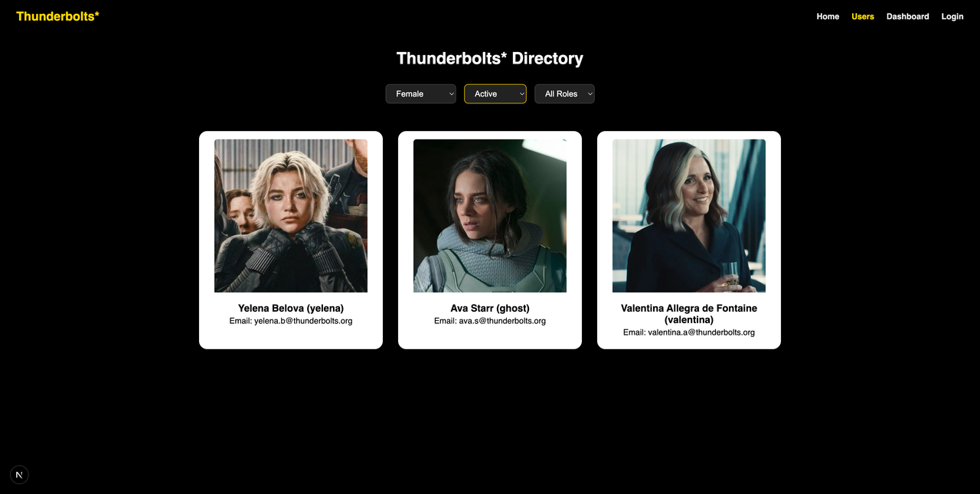Click the Thunderbolts* Directory heading

[490, 58]
